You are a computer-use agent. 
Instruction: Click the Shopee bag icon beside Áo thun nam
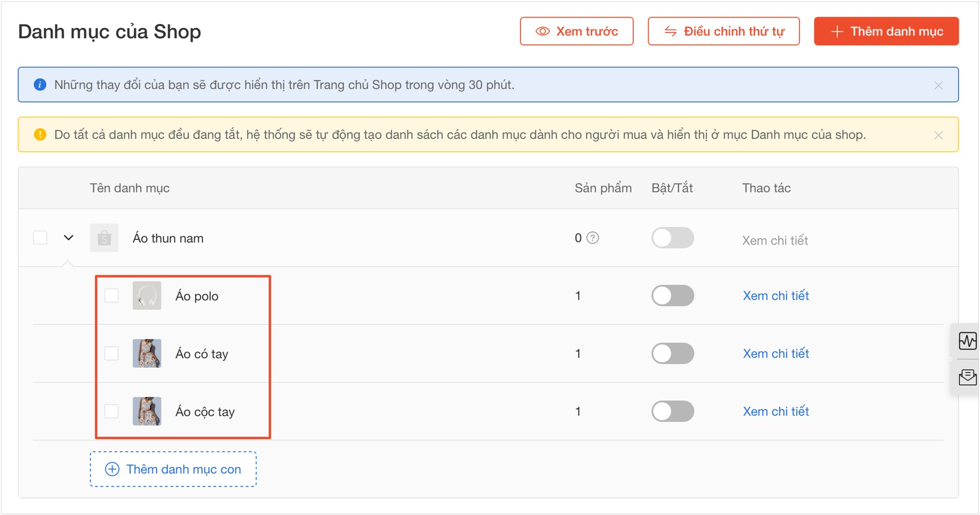(x=104, y=238)
